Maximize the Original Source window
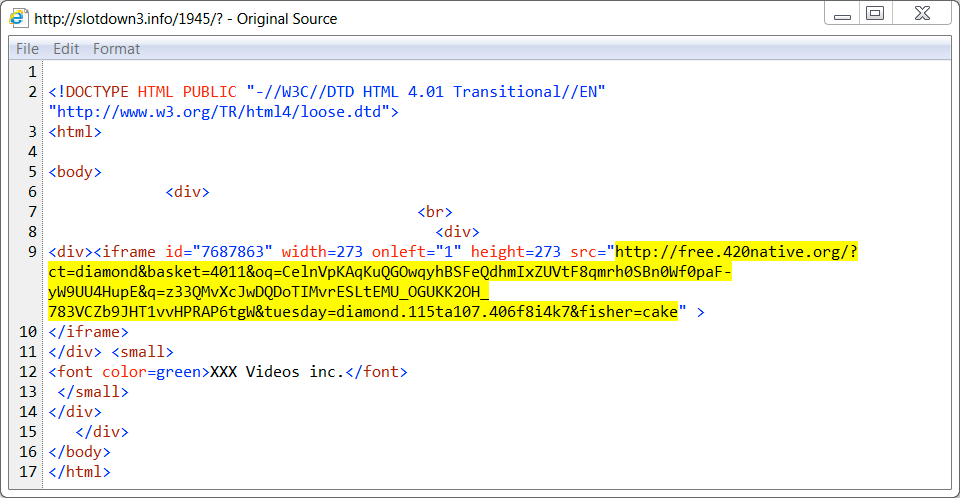This screenshot has width=960, height=498. (875, 13)
